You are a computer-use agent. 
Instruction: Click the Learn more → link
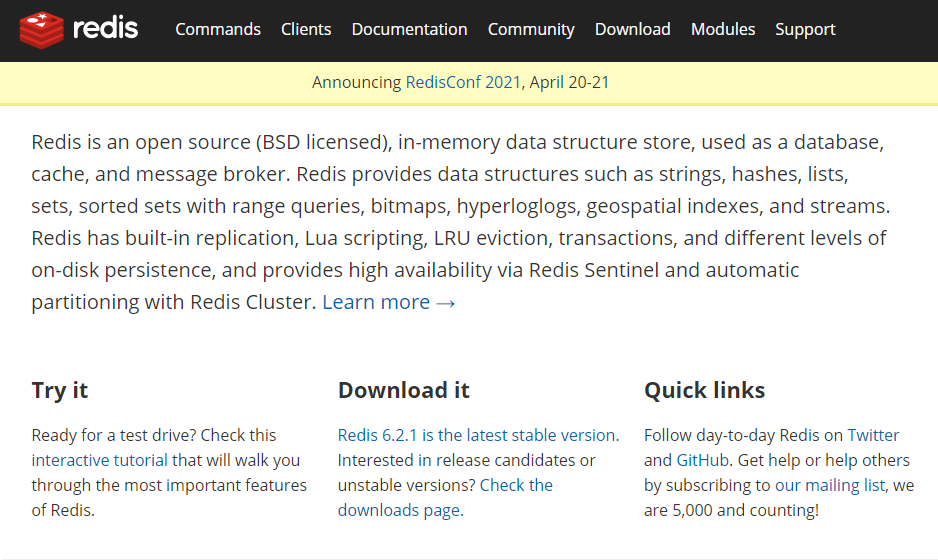click(389, 302)
